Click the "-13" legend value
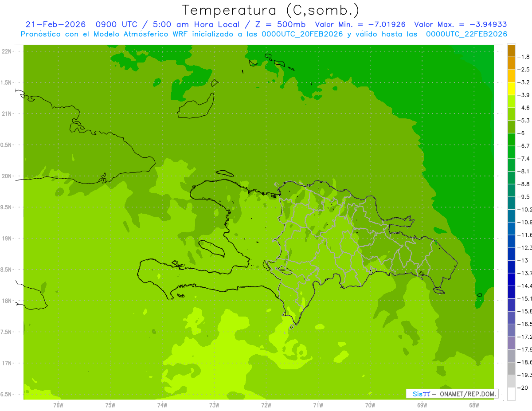Image resolution: width=532 pixels, height=411 pixels. [524, 260]
